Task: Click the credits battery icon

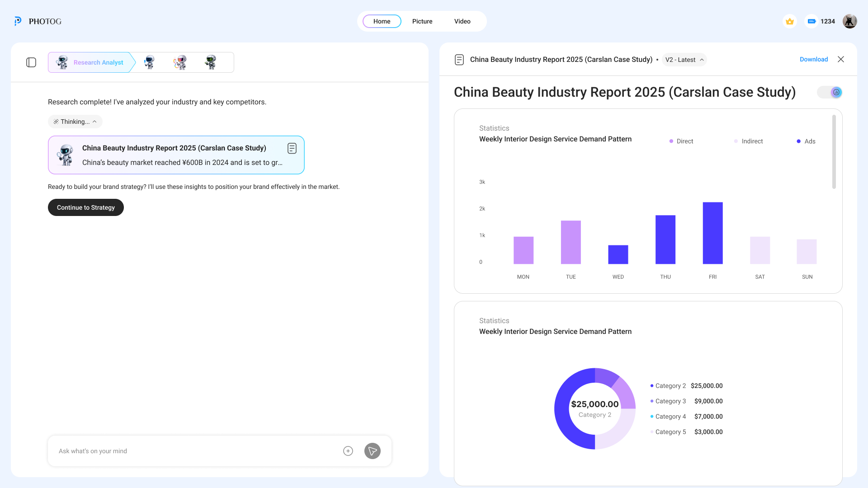Action: pos(811,21)
